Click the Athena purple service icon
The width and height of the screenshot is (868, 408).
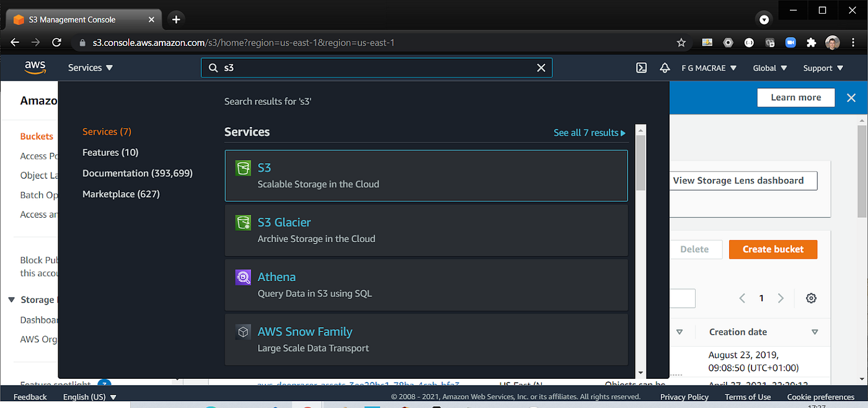point(243,277)
